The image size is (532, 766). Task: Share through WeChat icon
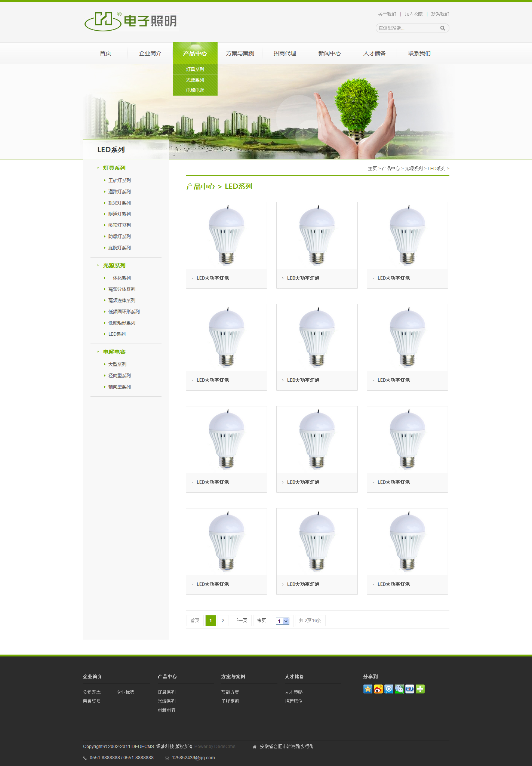399,689
